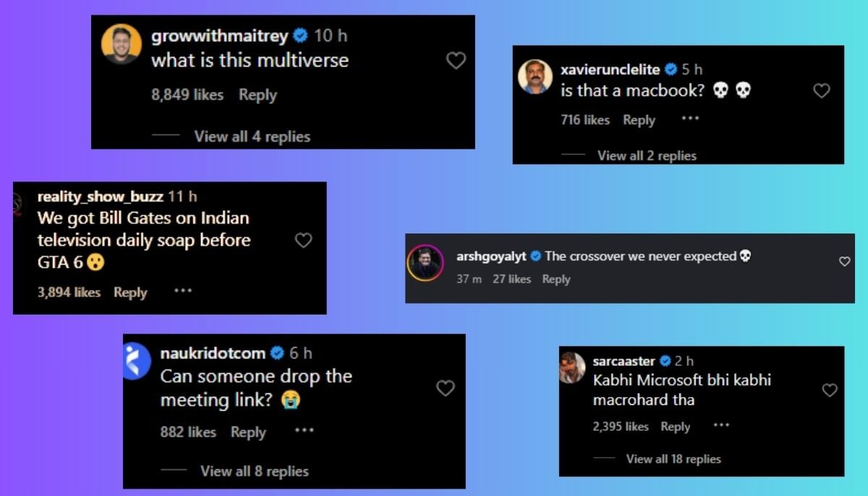
Task: View all 2 replies under xavieruncleelite
Action: tap(647, 155)
